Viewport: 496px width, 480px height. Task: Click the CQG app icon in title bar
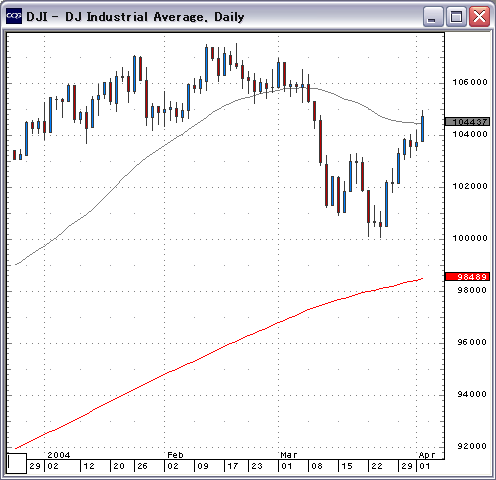(x=14, y=16)
